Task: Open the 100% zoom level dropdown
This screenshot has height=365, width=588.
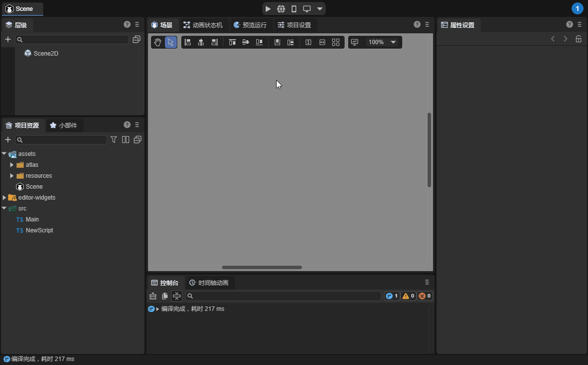Action: point(381,42)
